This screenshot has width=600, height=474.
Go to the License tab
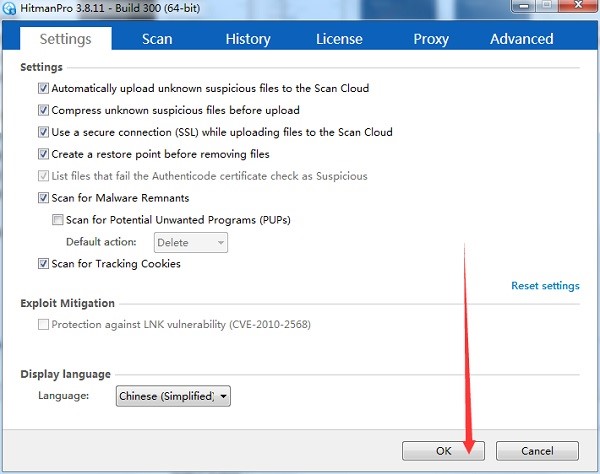pos(339,39)
